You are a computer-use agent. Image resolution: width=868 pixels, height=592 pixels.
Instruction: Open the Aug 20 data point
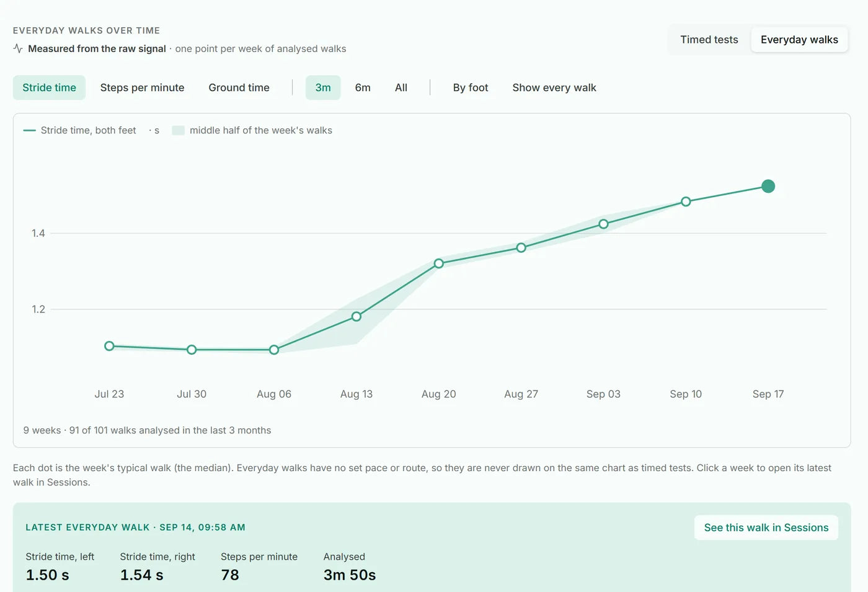click(439, 263)
